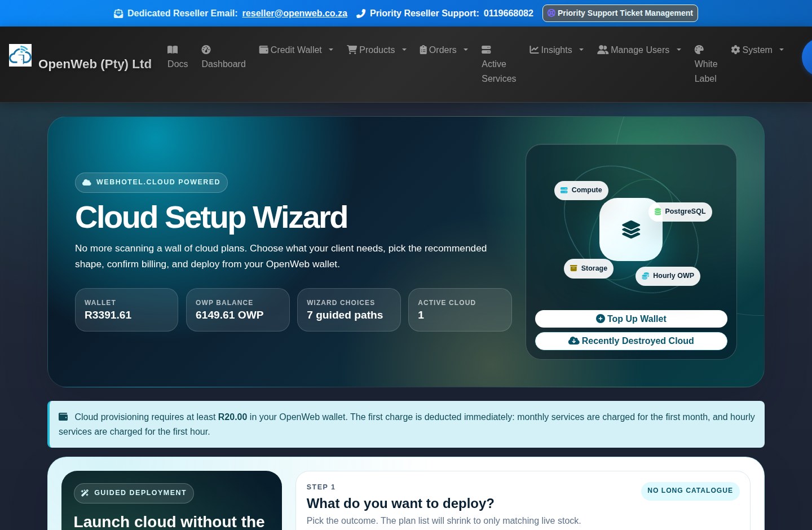The width and height of the screenshot is (812, 530).
Task: Click the R20.00 amount in notice
Action: point(232,417)
